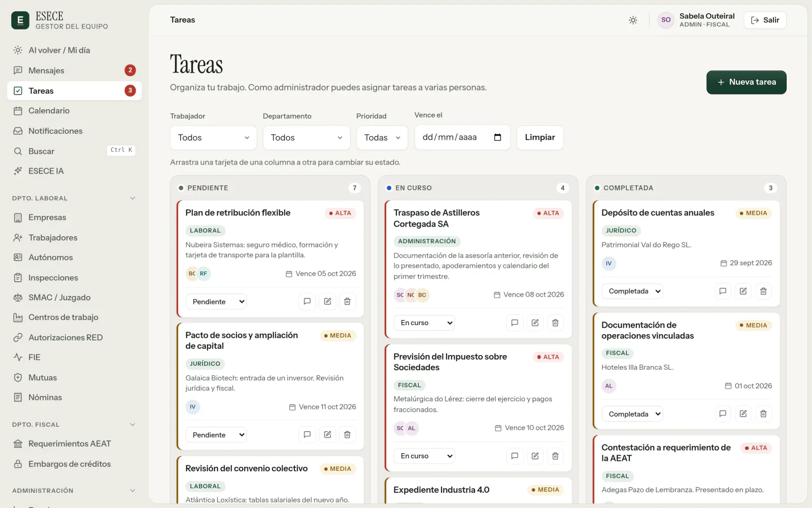Edit the Previsión del Impuesto sobre Sociedades task

click(535, 456)
